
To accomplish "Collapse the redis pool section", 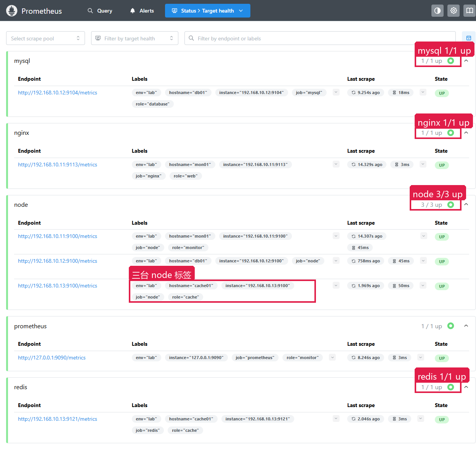I will pyautogui.click(x=466, y=387).
